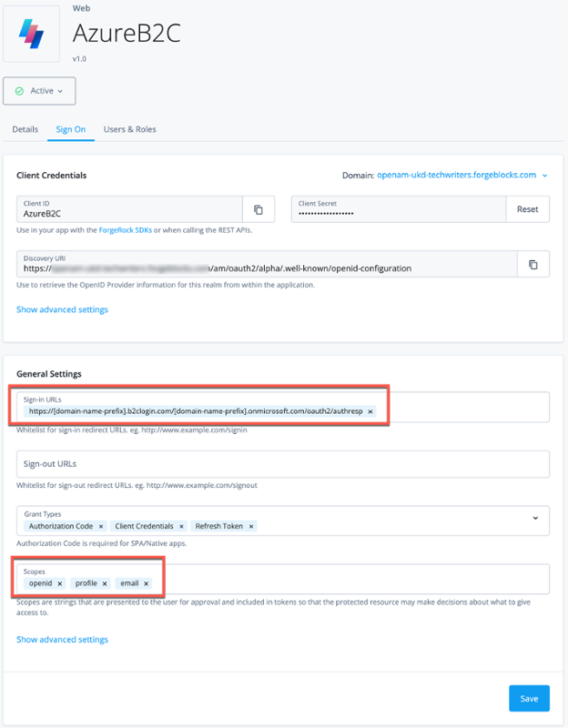
Task: Save the application settings
Action: point(529,698)
